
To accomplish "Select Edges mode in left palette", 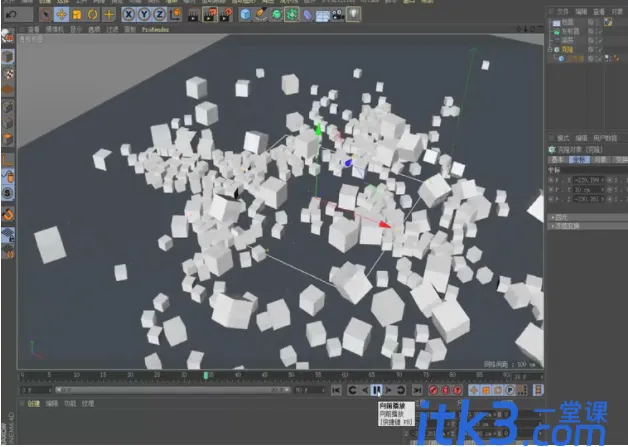I will coord(8,123).
